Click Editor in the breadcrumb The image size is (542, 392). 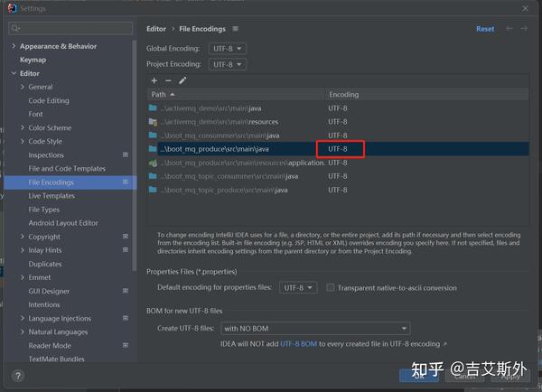tap(156, 29)
